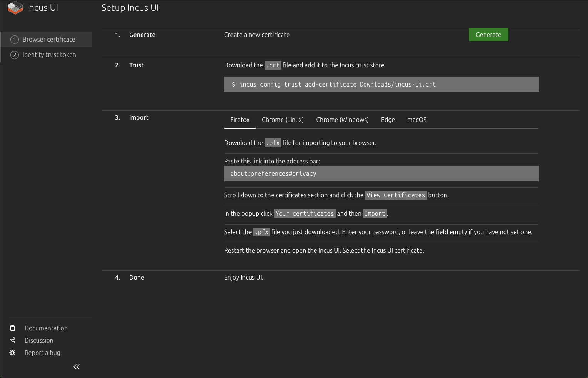Click the about:preferences#privacy code block
The height and width of the screenshot is (378, 588).
click(381, 173)
